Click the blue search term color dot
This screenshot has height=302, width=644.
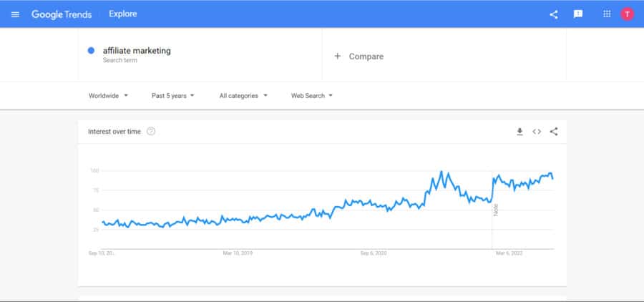tap(92, 51)
